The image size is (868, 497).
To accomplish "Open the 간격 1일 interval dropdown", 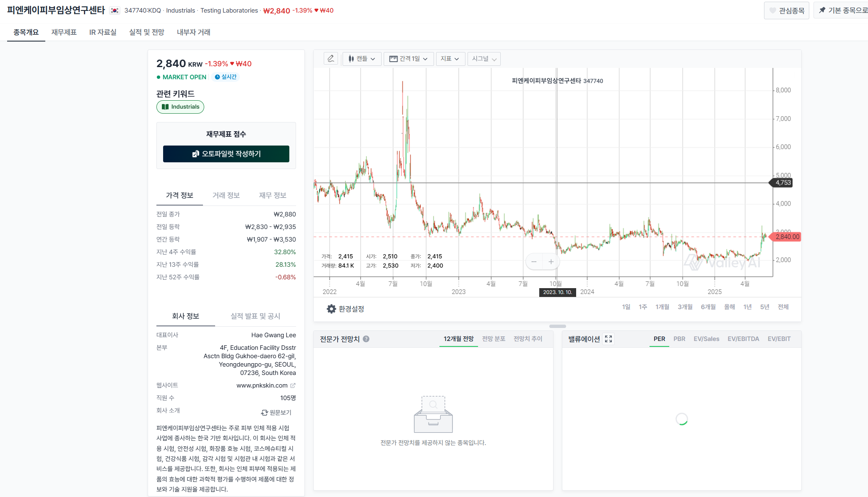I will pyautogui.click(x=408, y=59).
